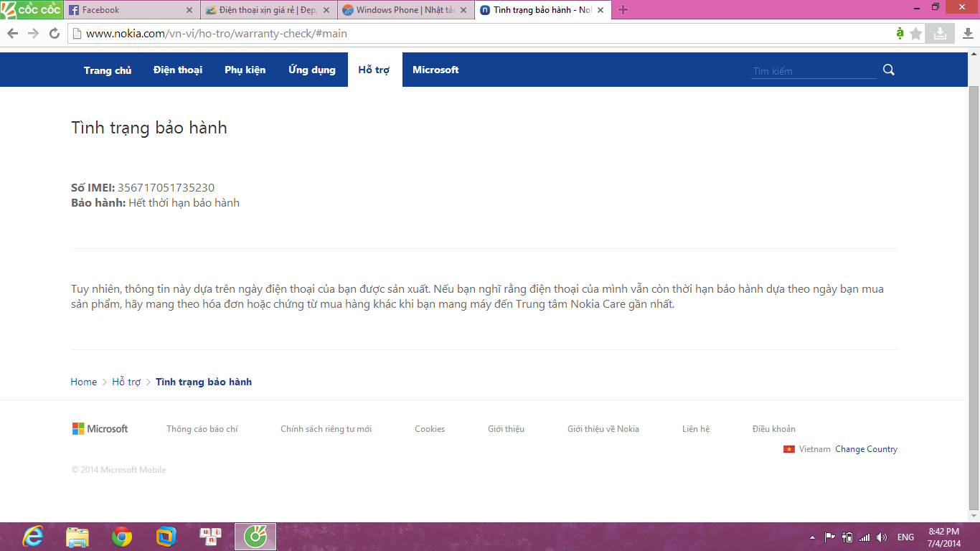Click the 'Hỗ trợ' breadcrumb link

tap(126, 382)
